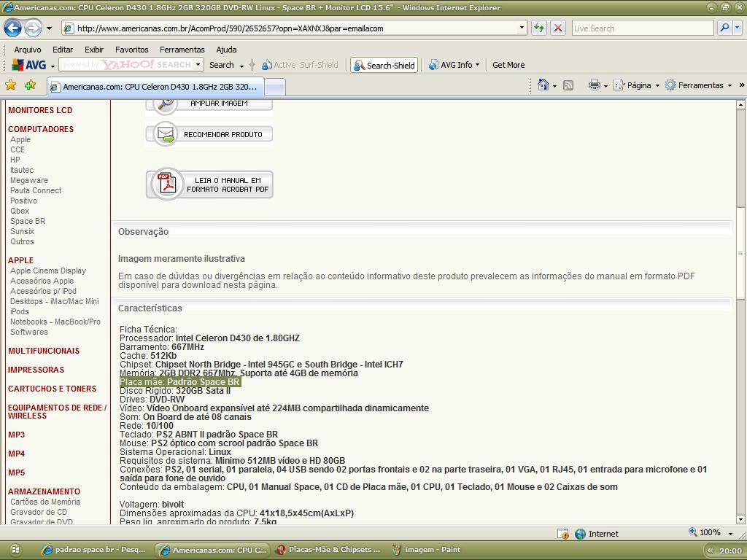
Task: Click the Home page icon
Action: pyautogui.click(x=543, y=85)
